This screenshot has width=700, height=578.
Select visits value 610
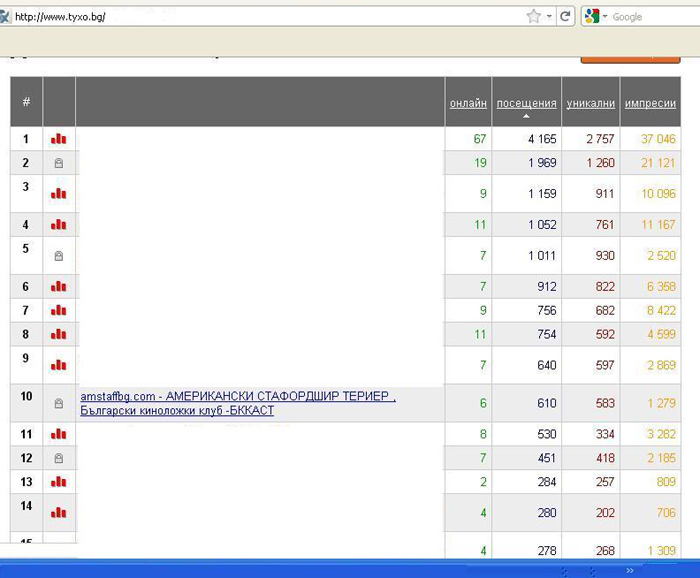pos(547,403)
